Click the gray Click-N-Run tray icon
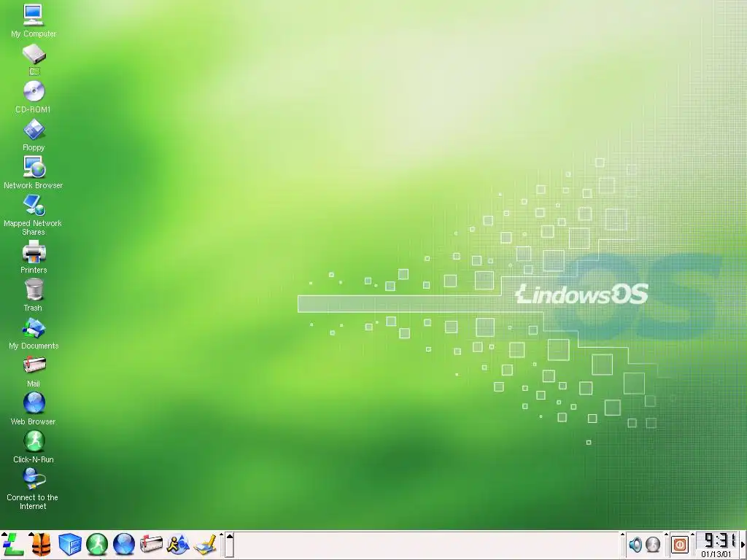Screen dimensions: 747x560 pyautogui.click(x=653, y=544)
